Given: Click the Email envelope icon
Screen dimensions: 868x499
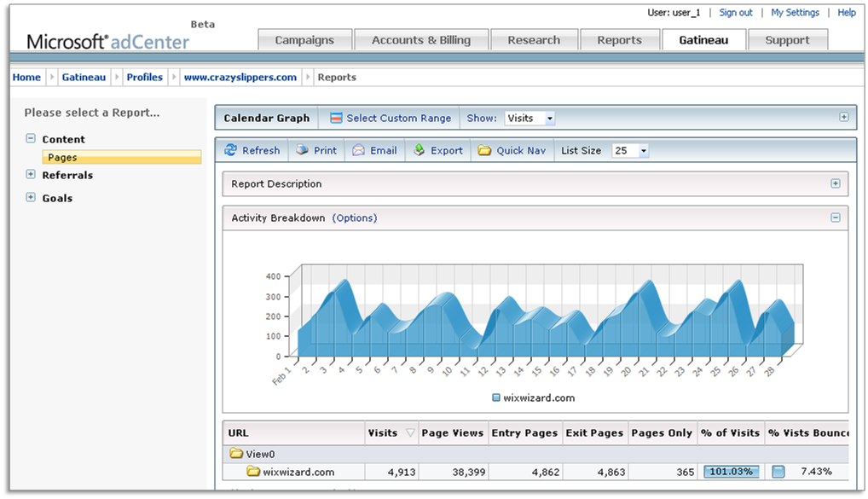Looking at the screenshot, I should tap(359, 150).
